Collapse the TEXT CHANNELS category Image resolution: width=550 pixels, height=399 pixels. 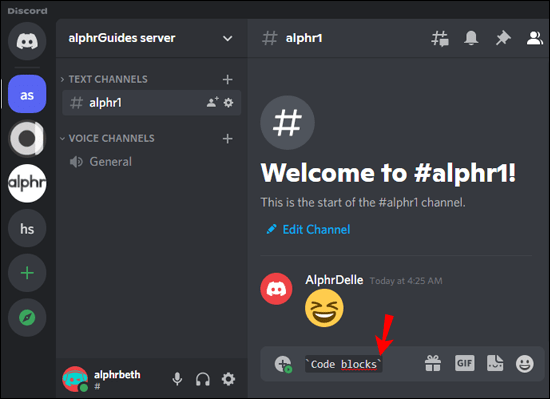tap(108, 79)
